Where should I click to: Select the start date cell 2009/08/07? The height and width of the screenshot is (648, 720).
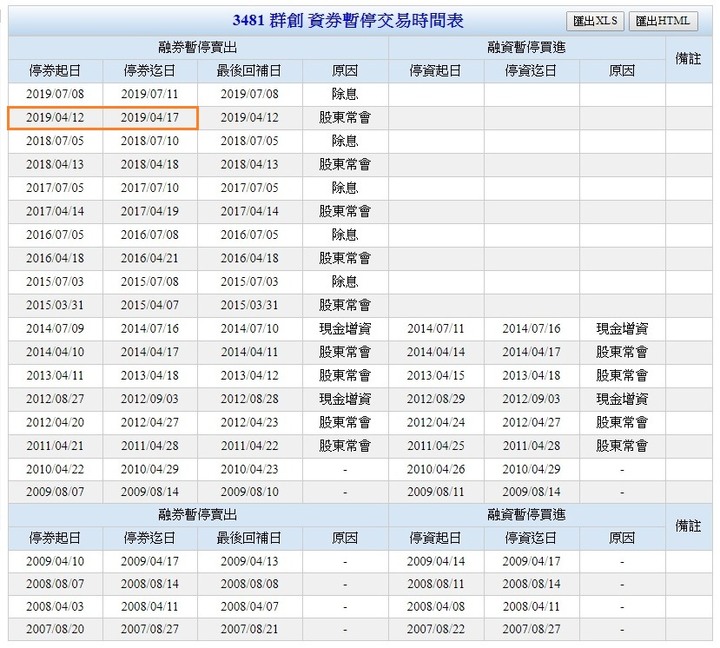tap(55, 492)
